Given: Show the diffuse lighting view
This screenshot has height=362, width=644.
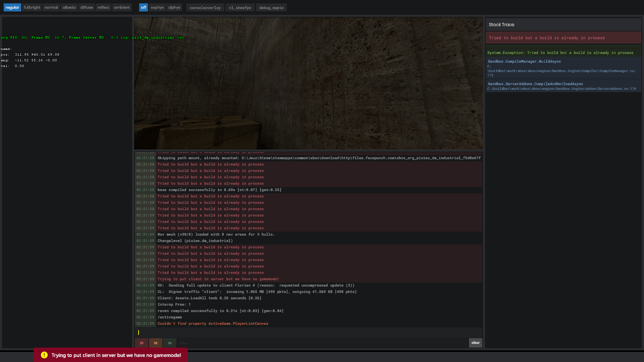Looking at the screenshot, I should pyautogui.click(x=87, y=7).
